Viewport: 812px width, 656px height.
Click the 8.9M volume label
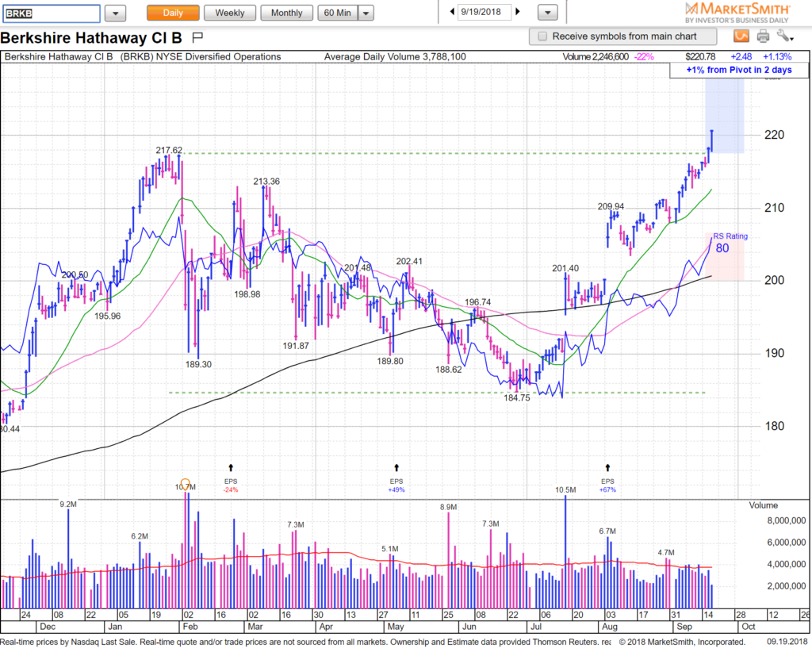(x=449, y=508)
